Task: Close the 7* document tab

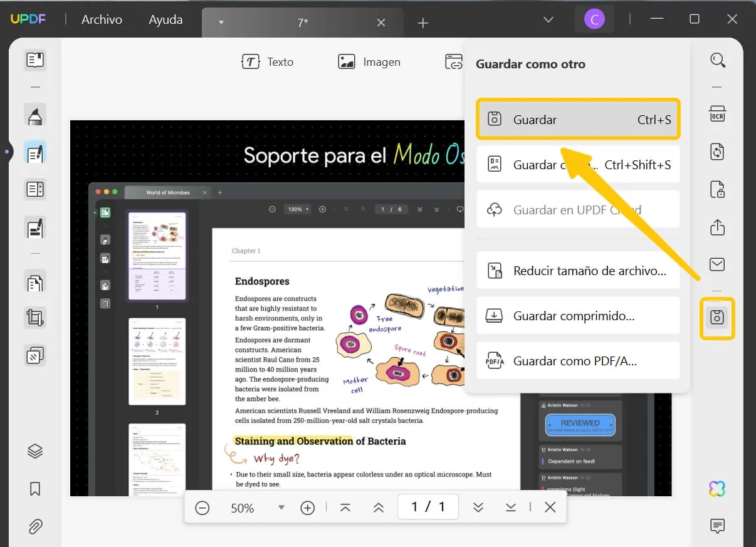Action: 381,23
